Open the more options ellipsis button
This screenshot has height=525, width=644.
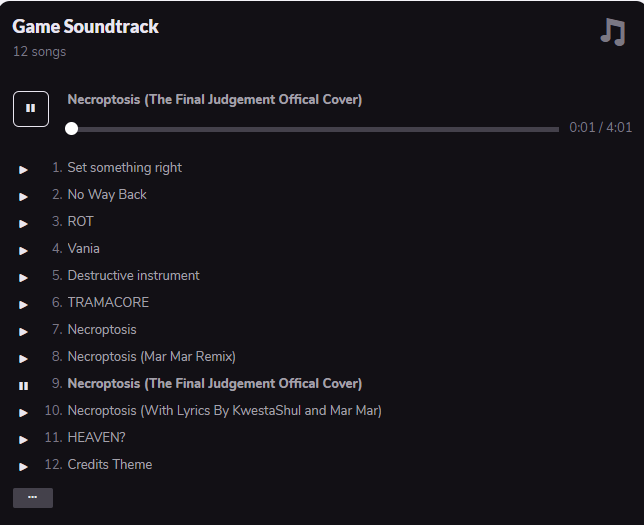(33, 497)
